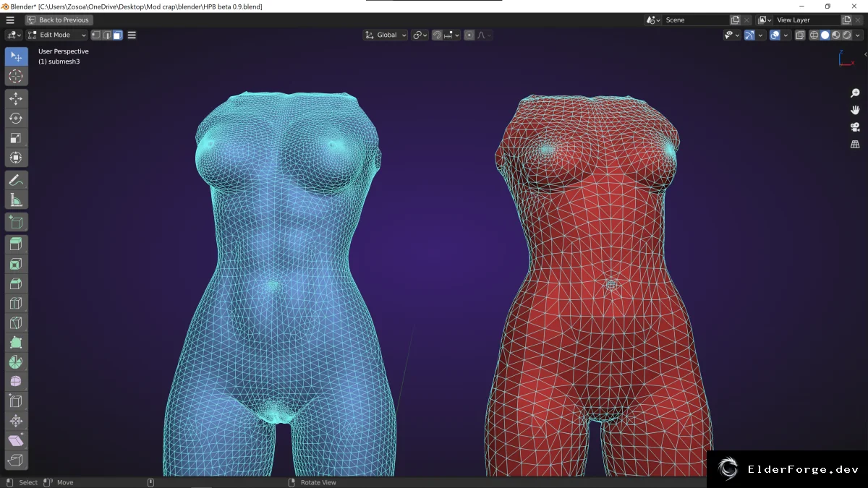Select the Poly Build tool
This screenshot has width=868, height=488.
(x=16, y=342)
